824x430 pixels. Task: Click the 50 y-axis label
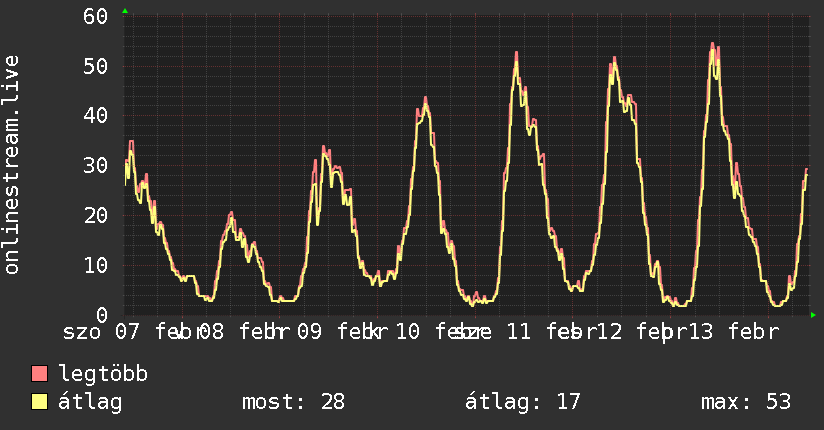coord(96,66)
